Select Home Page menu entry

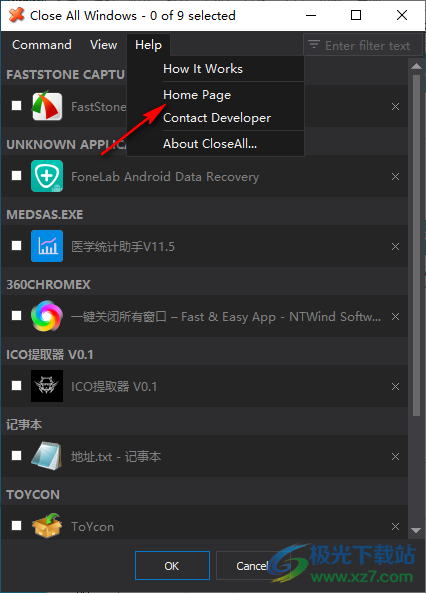(216, 95)
